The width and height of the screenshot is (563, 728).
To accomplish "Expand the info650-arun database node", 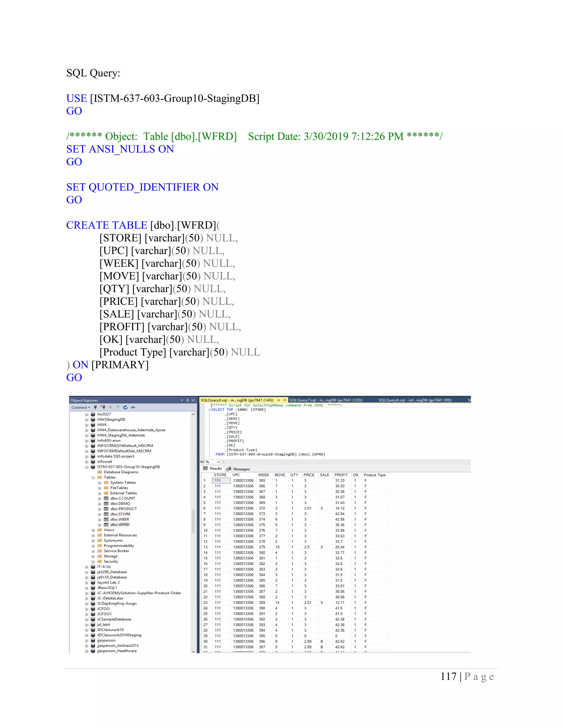I will pyautogui.click(x=87, y=441).
